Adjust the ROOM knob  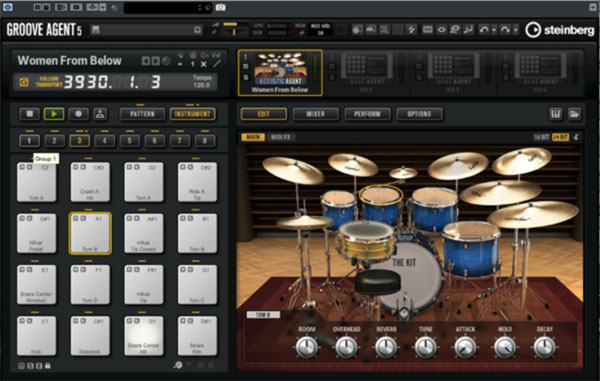click(x=307, y=347)
